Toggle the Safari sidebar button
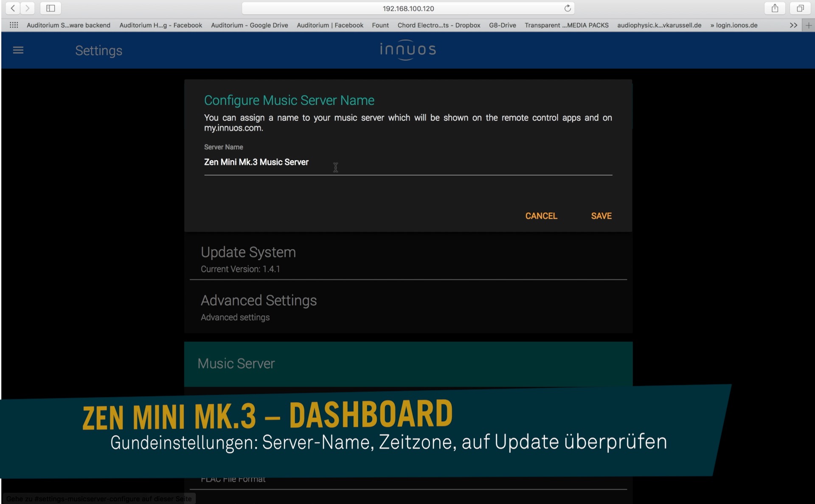The width and height of the screenshot is (815, 504). 51,8
